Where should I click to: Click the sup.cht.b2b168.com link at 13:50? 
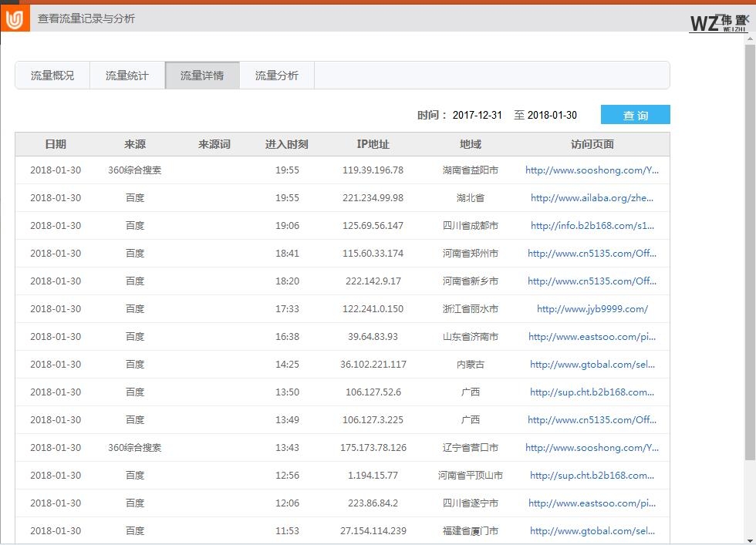coord(592,392)
